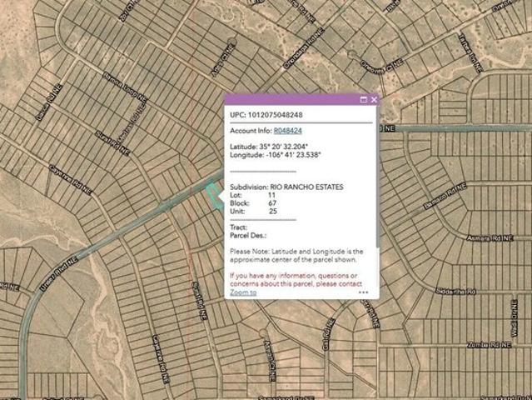Click the Zomba Rd NE street label
Screen dimensions: 532x400
(x=489, y=345)
